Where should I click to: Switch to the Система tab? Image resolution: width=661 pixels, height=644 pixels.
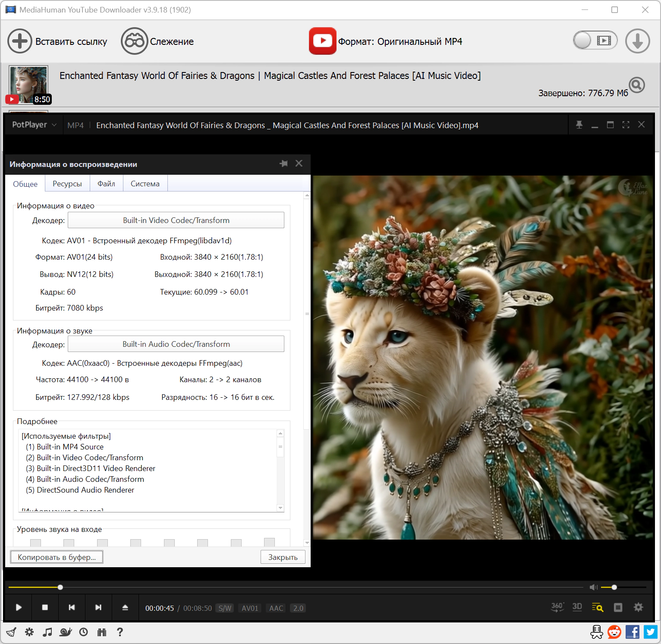[145, 184]
